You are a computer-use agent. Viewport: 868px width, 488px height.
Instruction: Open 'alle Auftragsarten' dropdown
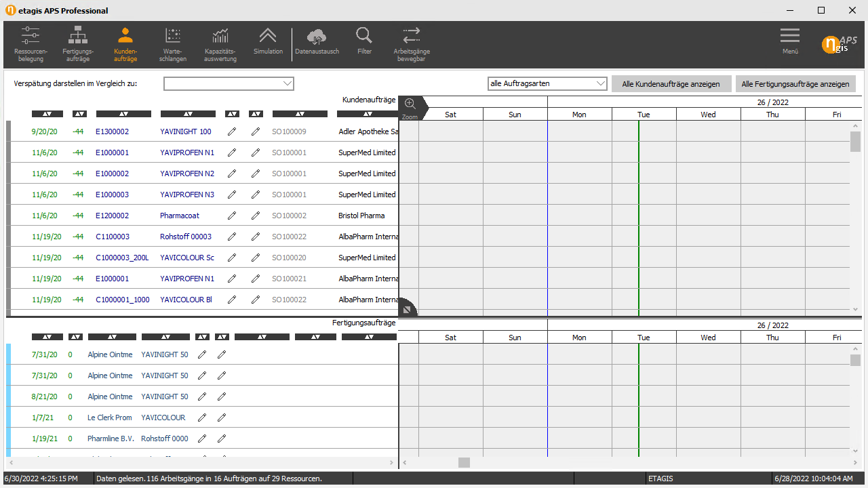click(x=547, y=83)
